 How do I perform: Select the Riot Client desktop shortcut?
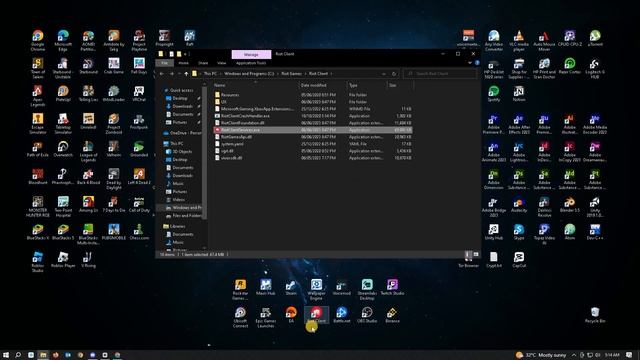(x=316, y=315)
